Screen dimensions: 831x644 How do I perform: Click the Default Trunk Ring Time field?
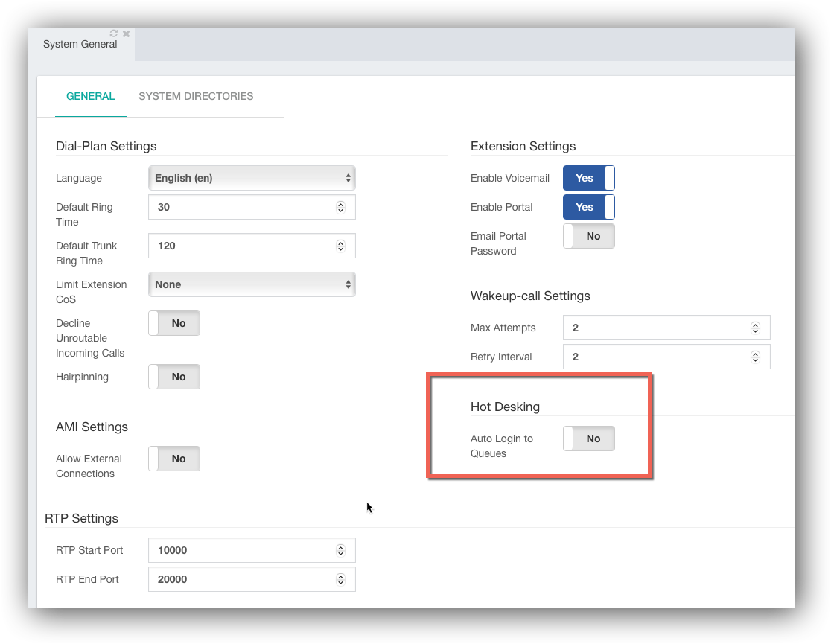click(252, 246)
